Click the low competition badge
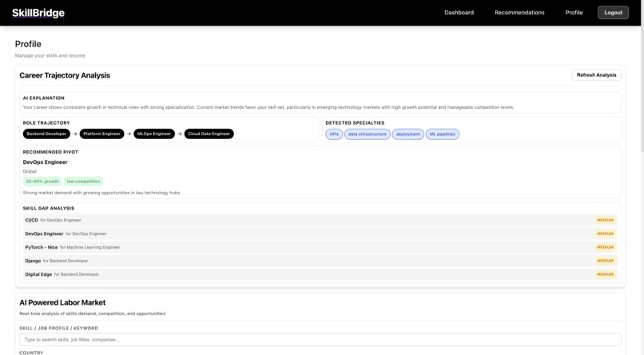This screenshot has height=355, width=644. (83, 181)
